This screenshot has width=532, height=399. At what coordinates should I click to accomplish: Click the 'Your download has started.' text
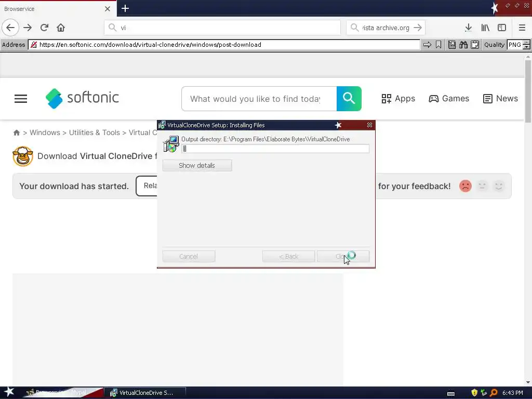[74, 186]
